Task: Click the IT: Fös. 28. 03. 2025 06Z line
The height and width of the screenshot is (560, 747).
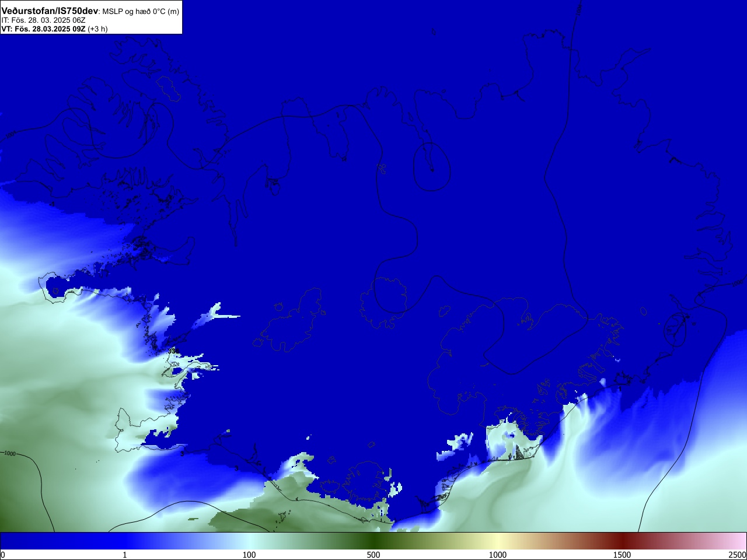Action: coord(43,20)
